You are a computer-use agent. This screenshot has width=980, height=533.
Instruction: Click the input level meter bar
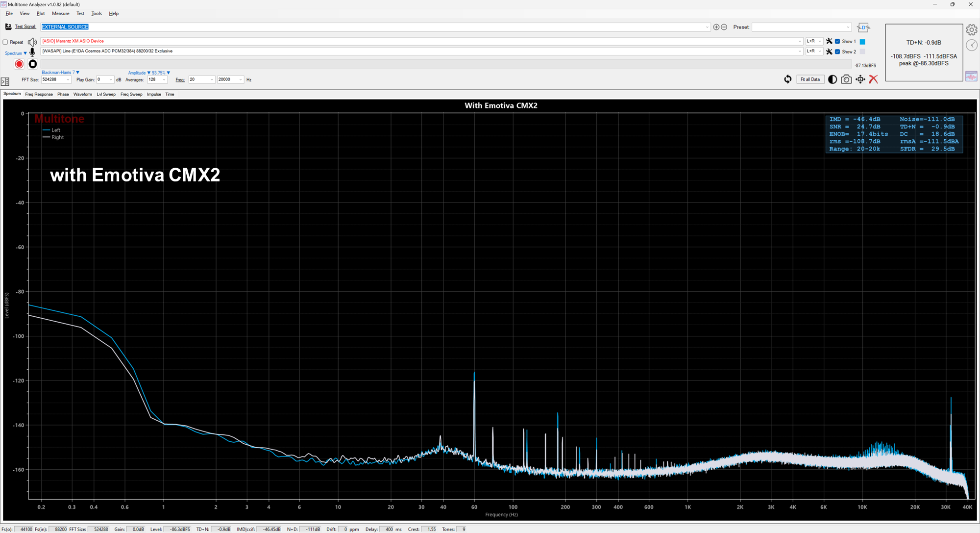(x=447, y=64)
